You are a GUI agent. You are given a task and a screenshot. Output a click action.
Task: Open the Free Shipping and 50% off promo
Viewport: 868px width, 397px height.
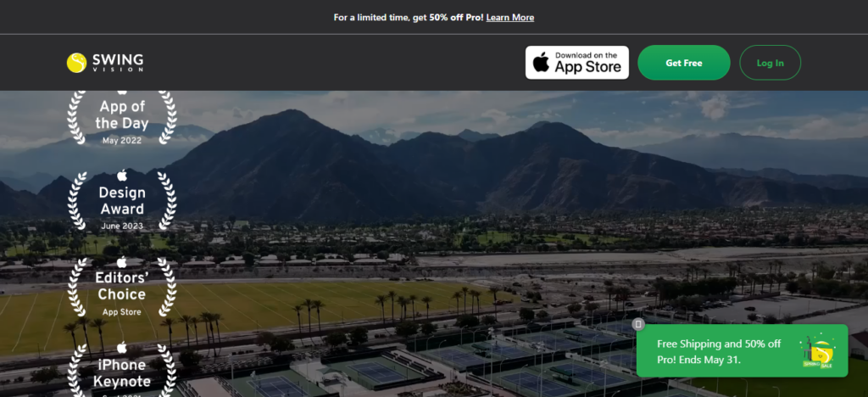click(742, 351)
